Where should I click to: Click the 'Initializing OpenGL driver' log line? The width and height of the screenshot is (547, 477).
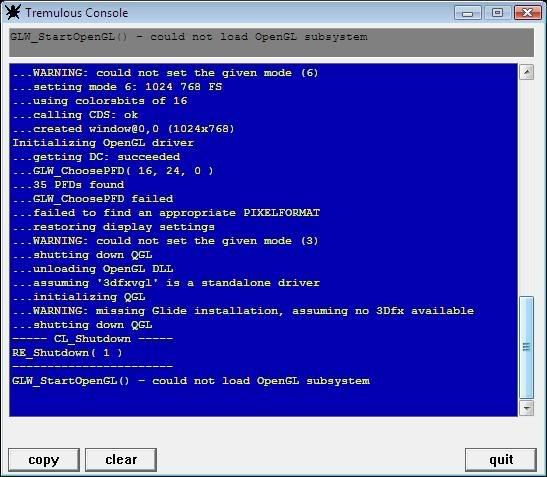coord(103,143)
